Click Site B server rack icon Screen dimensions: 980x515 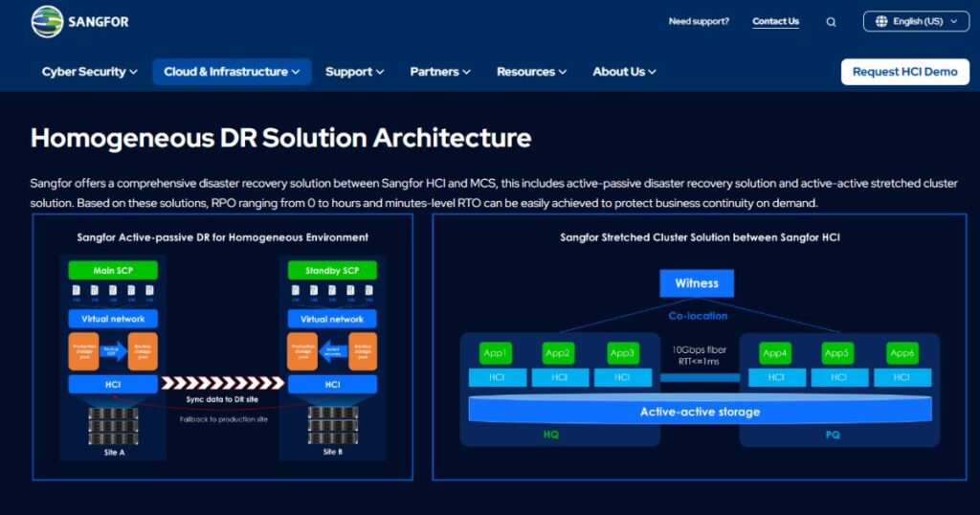point(332,425)
